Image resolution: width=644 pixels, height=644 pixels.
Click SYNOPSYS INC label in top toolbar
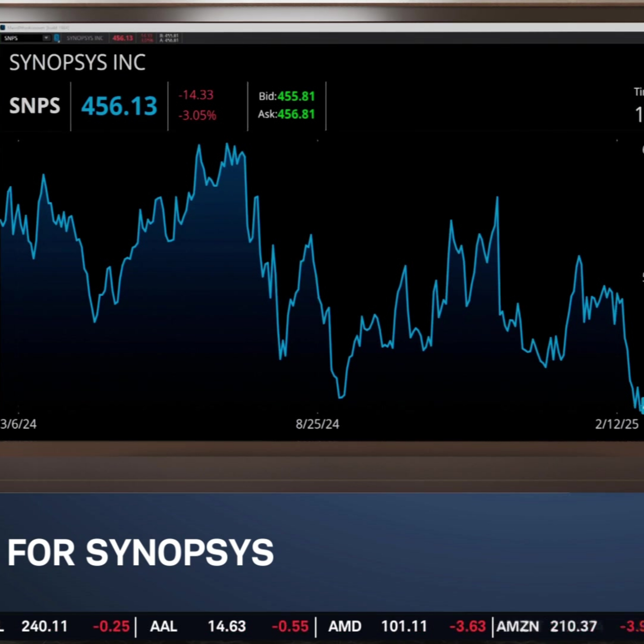pyautogui.click(x=85, y=38)
